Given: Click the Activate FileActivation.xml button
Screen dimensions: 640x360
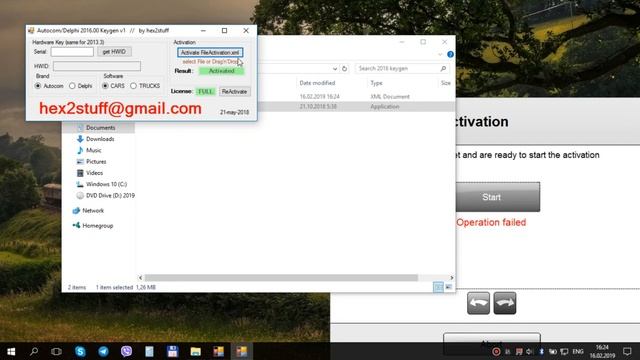Looking at the screenshot, I should [x=210, y=52].
